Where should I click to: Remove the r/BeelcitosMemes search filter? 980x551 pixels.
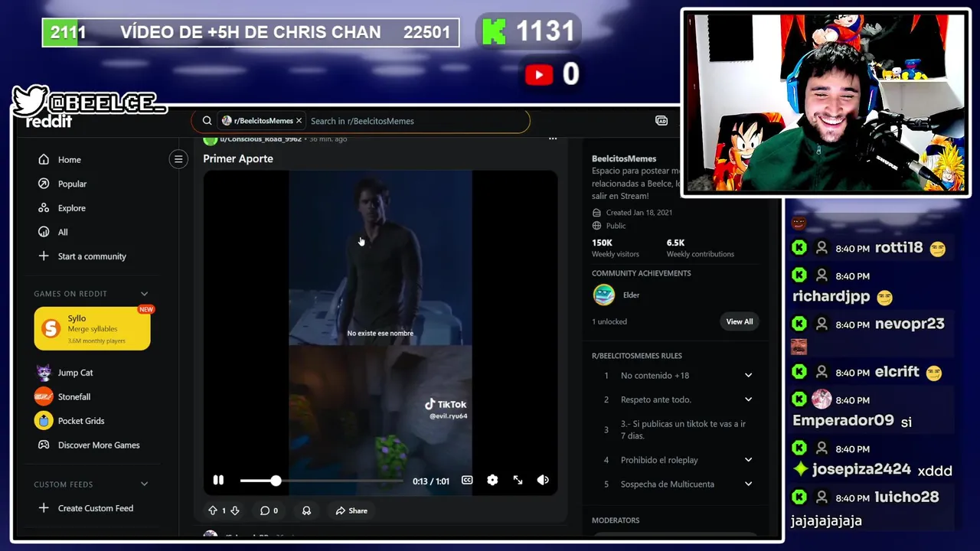[x=299, y=121]
